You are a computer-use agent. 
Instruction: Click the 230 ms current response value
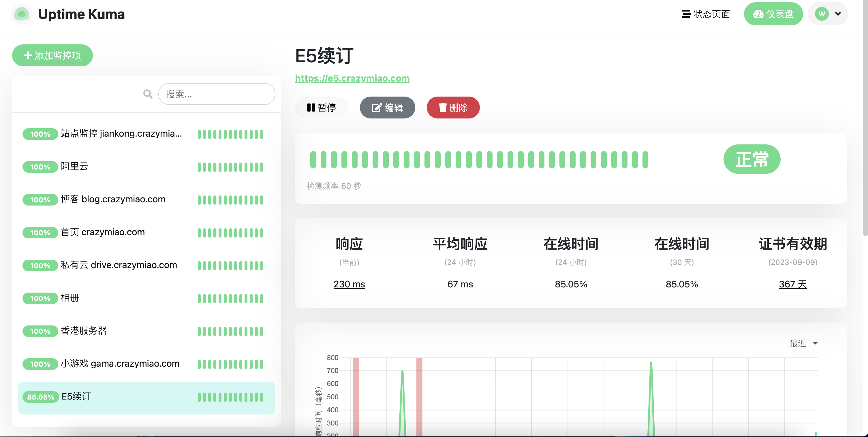349,284
